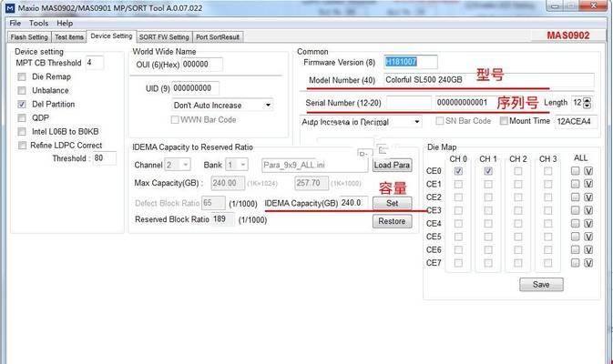Click the Load Para button

click(x=392, y=166)
